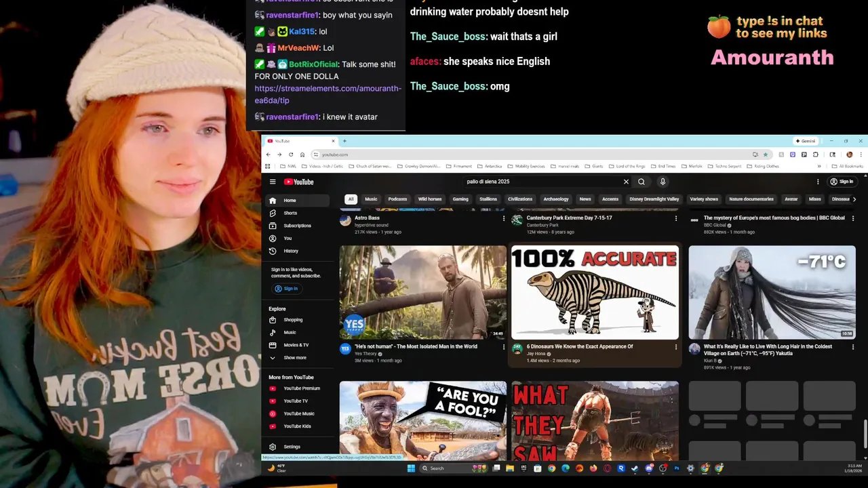The height and width of the screenshot is (488, 868).
Task: Click the top-right Sign in button
Action: pyautogui.click(x=842, y=182)
